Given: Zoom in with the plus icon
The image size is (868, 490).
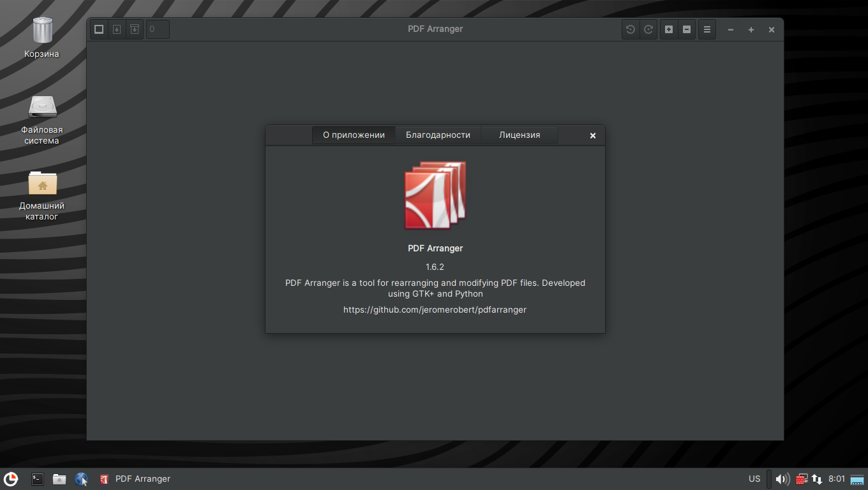Looking at the screenshot, I should (669, 29).
